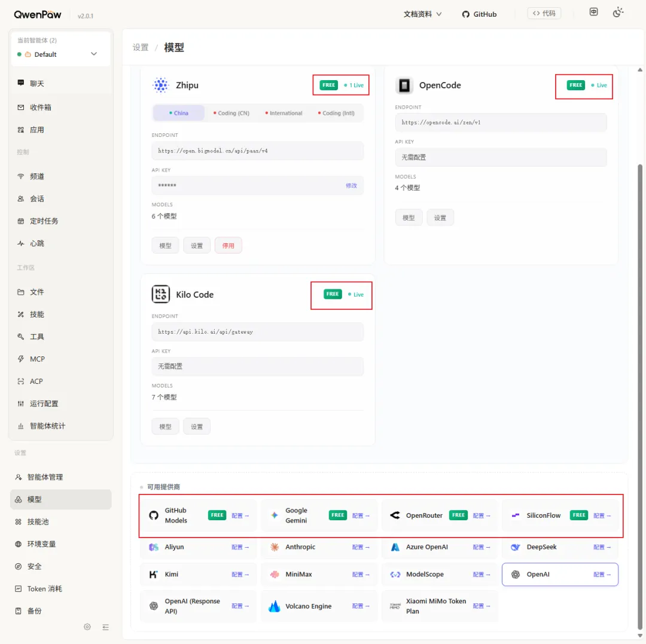Viewport: 646px width, 644px height.
Task: Configure the Volcano Engine provider
Action: coord(361,606)
